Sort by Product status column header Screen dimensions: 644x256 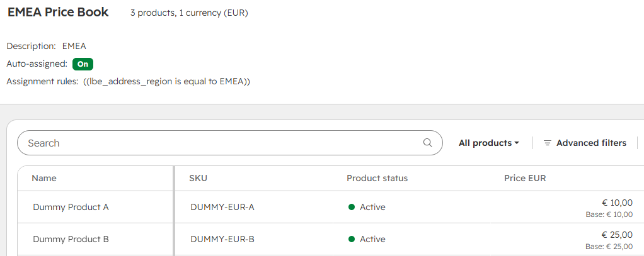coord(377,178)
